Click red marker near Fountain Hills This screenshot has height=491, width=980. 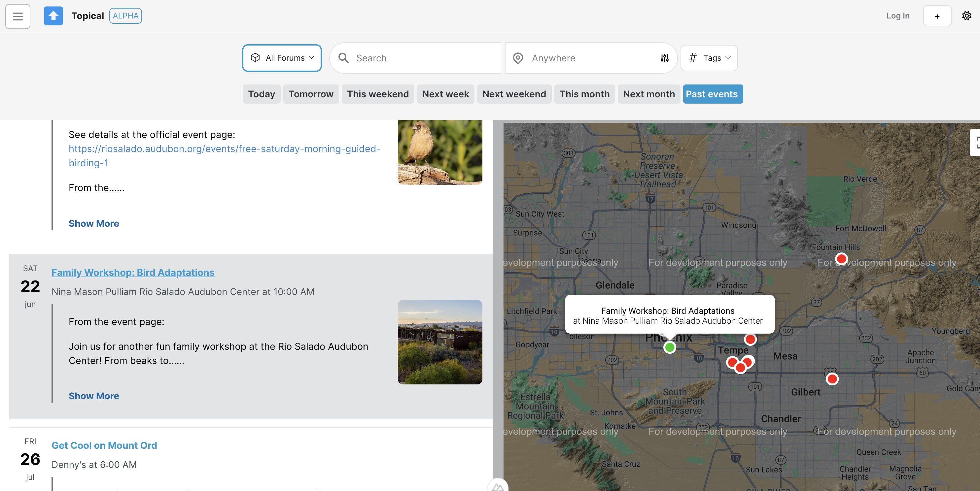(x=841, y=259)
